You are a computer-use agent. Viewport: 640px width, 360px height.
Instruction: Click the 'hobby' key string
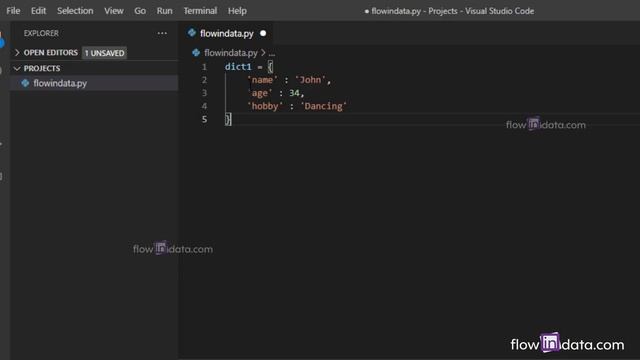[265, 106]
